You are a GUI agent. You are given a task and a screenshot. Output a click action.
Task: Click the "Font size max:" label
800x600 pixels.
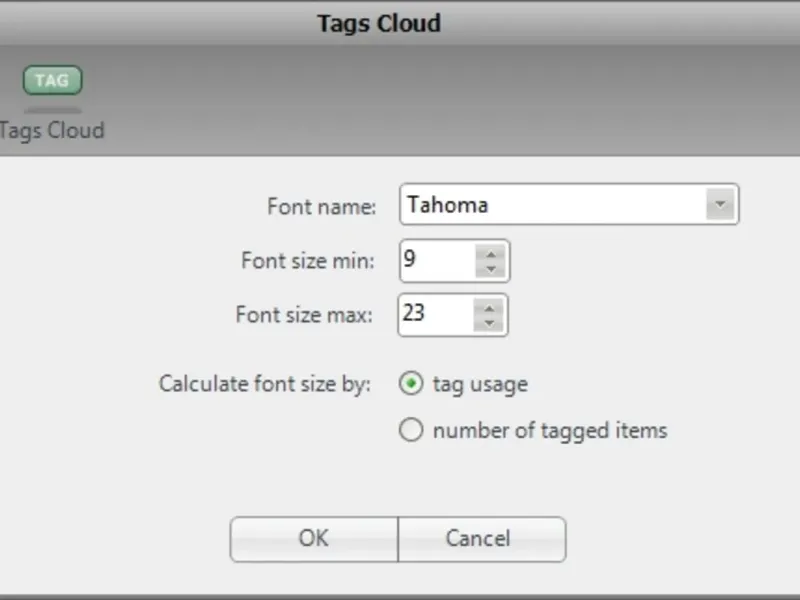coord(304,314)
